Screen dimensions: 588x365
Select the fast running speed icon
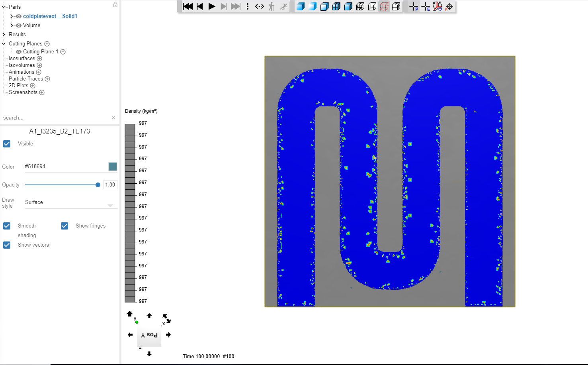click(x=283, y=6)
